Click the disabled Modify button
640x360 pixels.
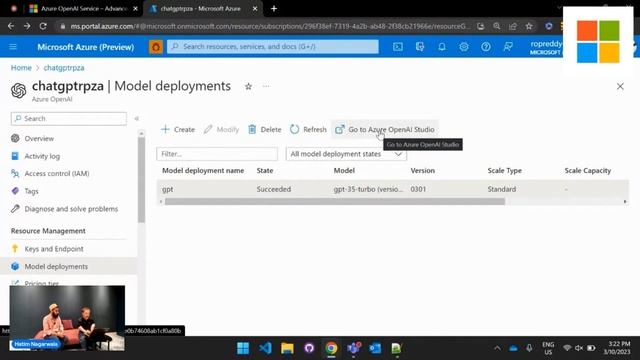point(222,129)
